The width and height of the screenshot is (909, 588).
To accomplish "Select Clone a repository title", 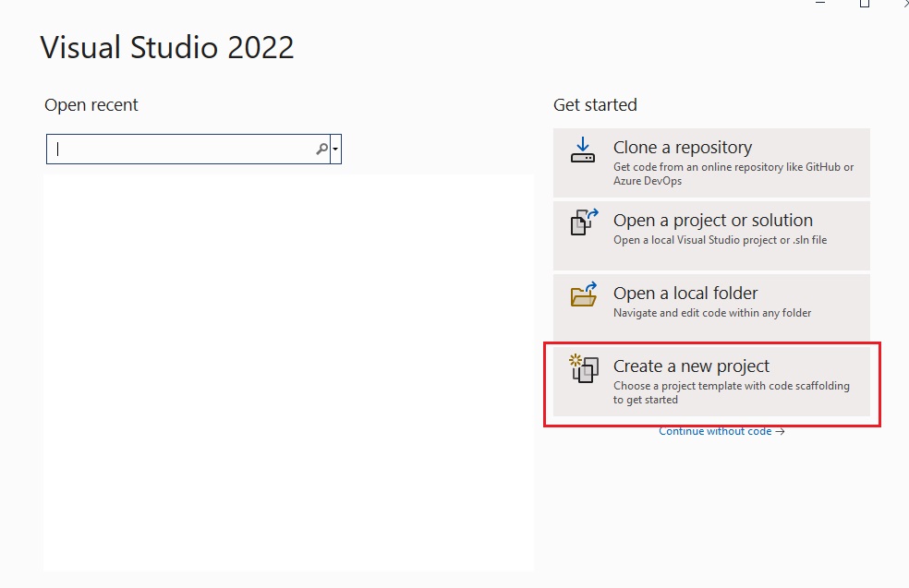I will click(683, 147).
